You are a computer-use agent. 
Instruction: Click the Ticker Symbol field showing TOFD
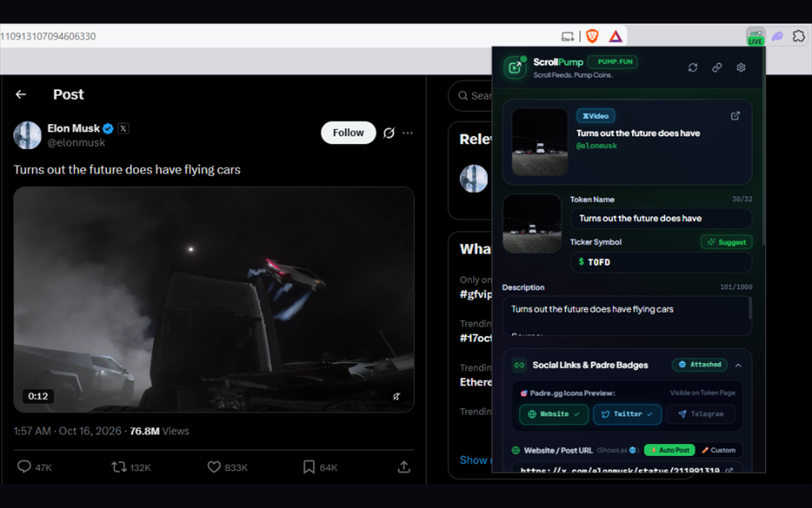pos(661,262)
